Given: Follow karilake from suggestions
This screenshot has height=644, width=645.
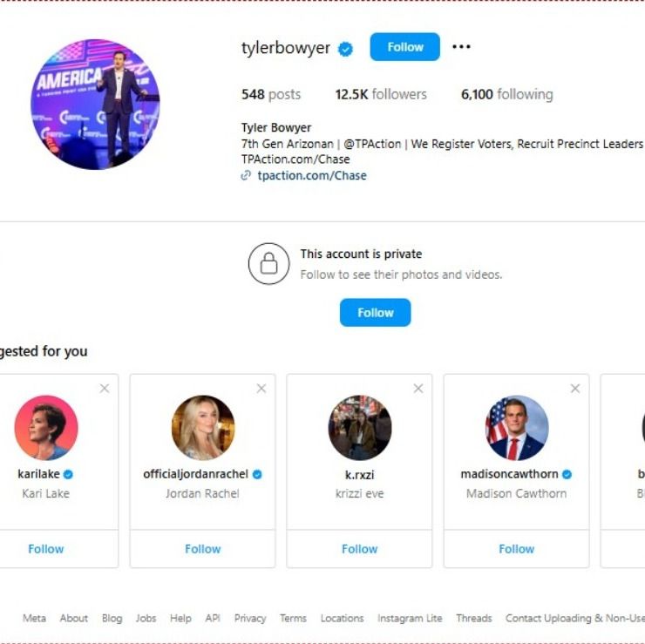Looking at the screenshot, I should pyautogui.click(x=46, y=549).
